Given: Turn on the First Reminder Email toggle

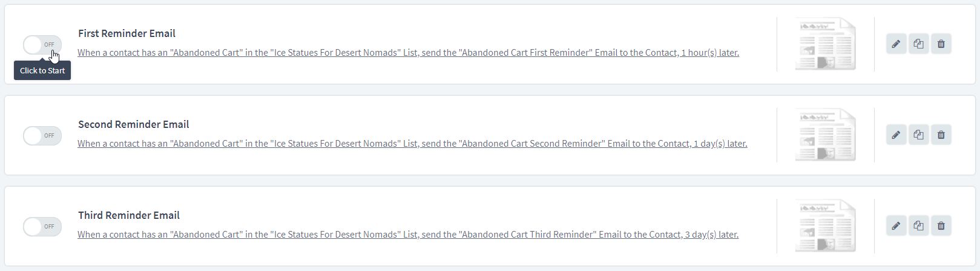Looking at the screenshot, I should [42, 44].
